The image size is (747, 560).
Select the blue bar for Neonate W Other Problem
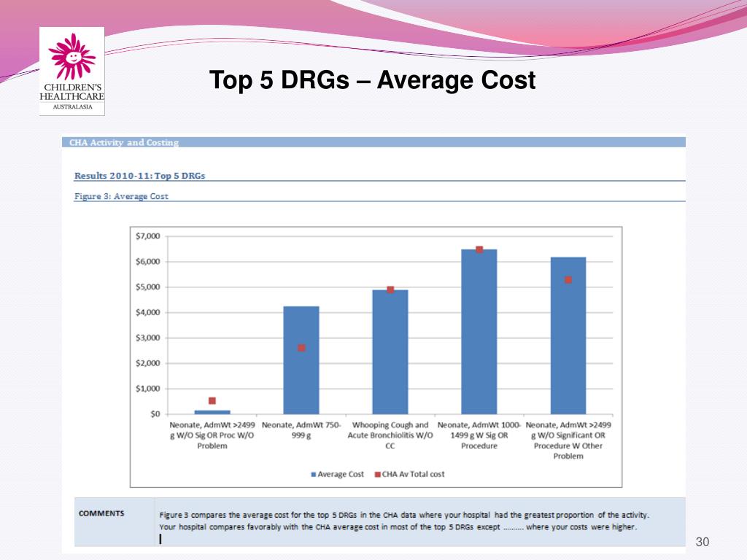coord(568,335)
